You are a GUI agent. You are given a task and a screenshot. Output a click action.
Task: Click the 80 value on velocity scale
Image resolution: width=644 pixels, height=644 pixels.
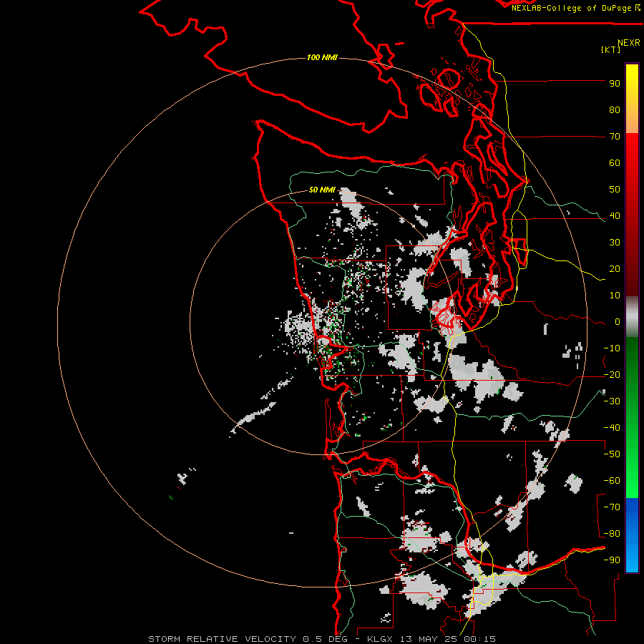[x=615, y=110]
